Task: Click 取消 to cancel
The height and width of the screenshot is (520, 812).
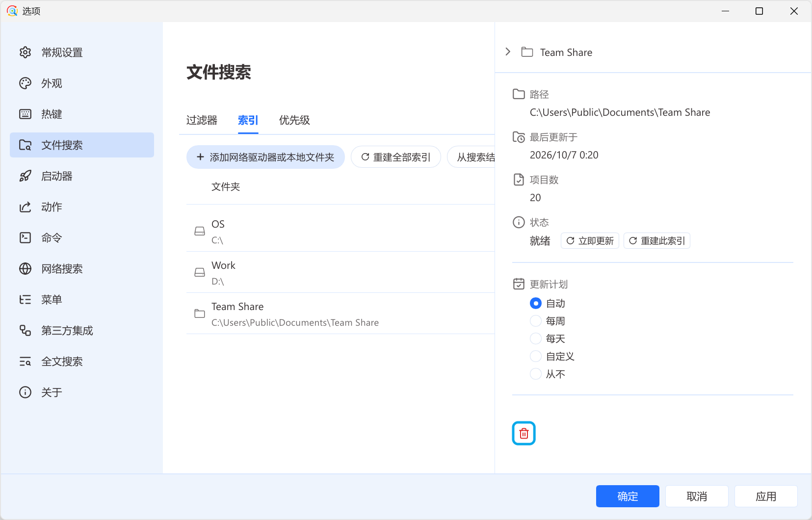Action: 697,496
